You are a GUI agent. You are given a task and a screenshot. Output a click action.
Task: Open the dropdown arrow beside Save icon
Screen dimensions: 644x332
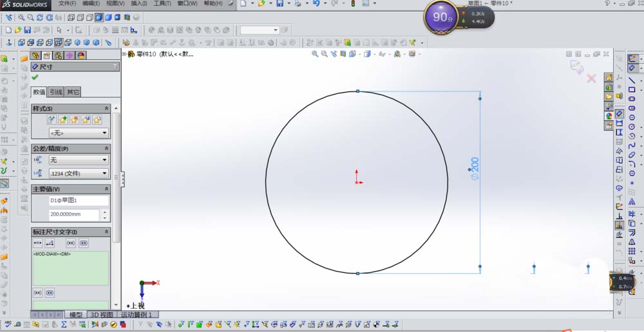(289, 3)
